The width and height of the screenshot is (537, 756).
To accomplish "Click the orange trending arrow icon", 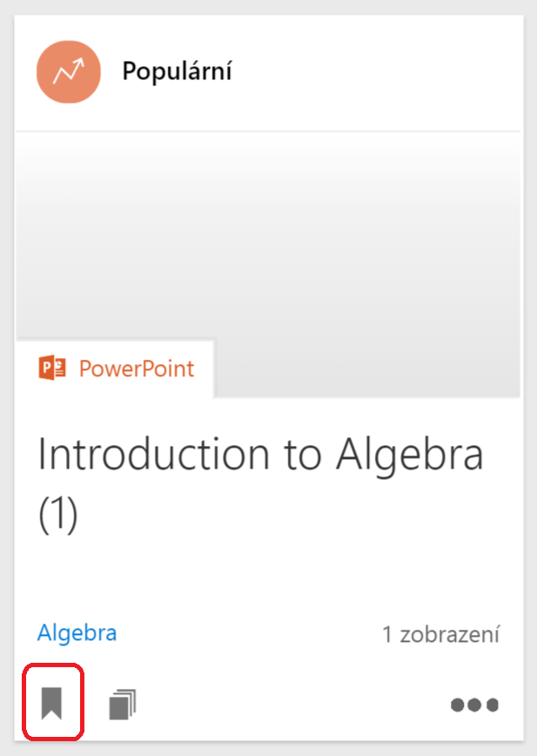I will tap(69, 71).
